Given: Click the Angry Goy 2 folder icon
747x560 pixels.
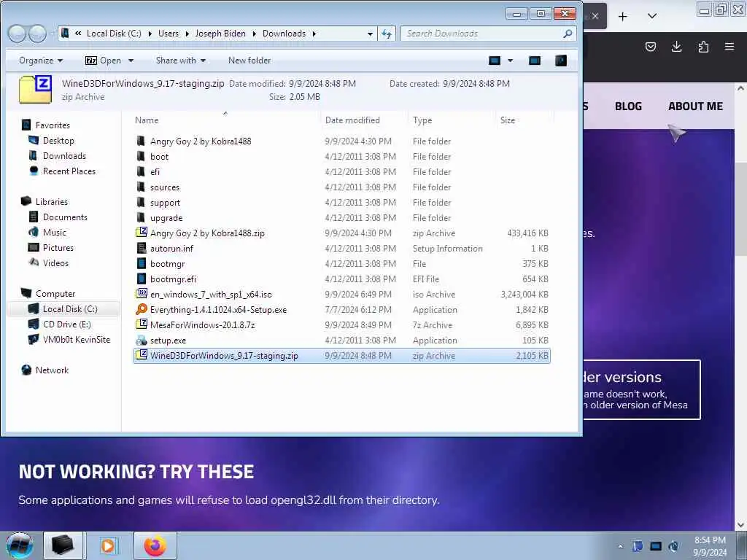Looking at the screenshot, I should click(141, 141).
